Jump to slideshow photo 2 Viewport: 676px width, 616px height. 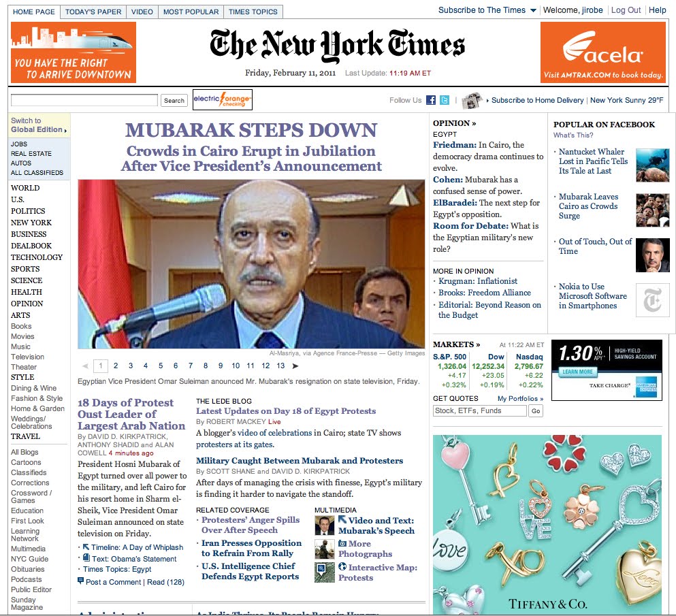pyautogui.click(x=116, y=366)
